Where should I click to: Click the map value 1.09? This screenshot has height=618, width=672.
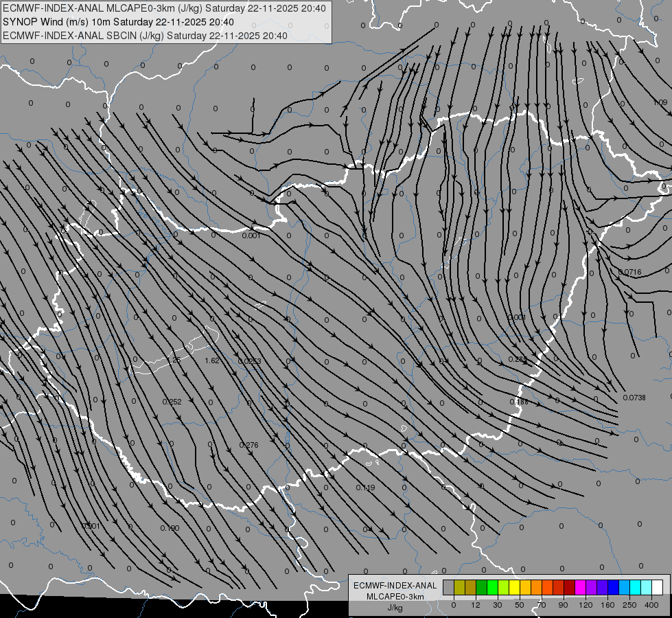pyautogui.click(x=660, y=102)
